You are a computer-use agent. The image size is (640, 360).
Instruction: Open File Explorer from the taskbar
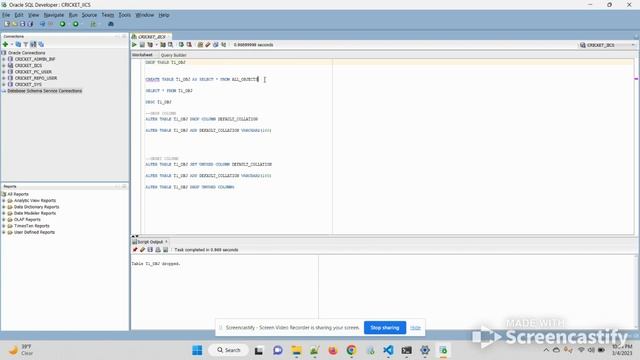[x=296, y=350]
